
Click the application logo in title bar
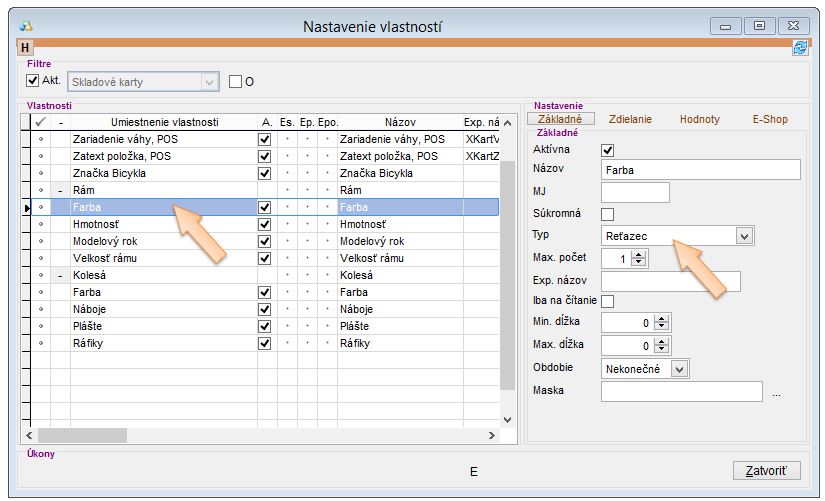coord(27,26)
